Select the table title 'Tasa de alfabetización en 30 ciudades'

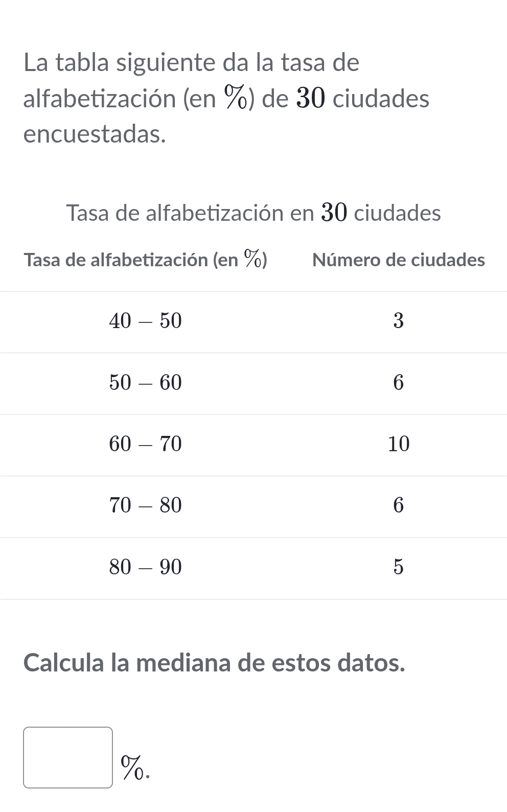253,213
